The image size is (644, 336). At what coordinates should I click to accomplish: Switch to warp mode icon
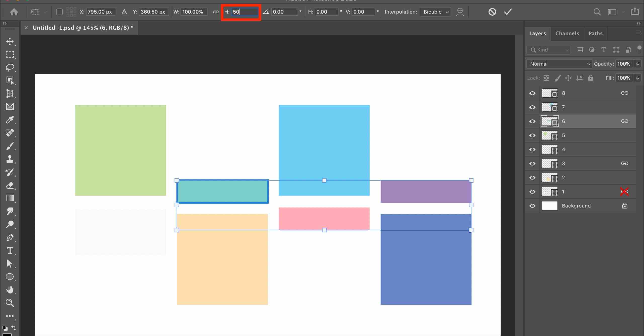pyautogui.click(x=460, y=12)
